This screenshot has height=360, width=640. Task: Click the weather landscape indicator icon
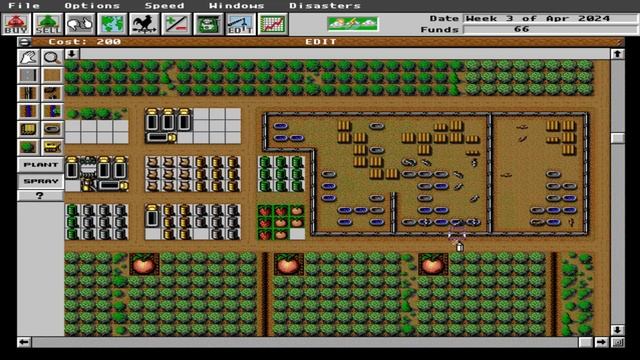click(353, 24)
